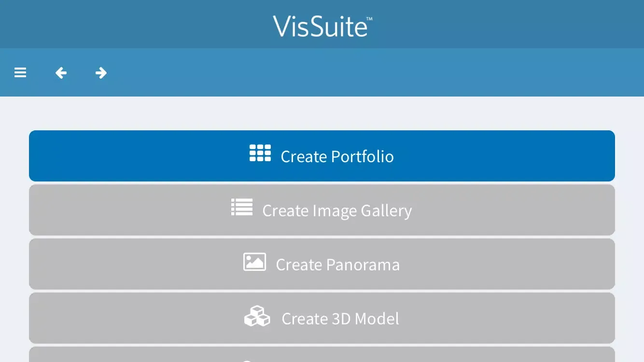Open the hamburger menu
The image size is (644, 362).
20,73
